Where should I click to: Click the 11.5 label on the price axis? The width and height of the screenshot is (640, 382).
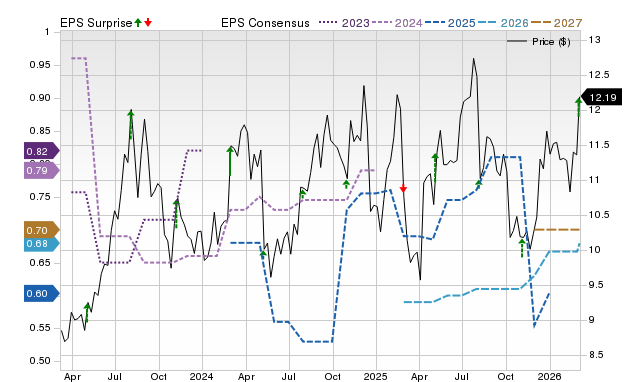598,145
